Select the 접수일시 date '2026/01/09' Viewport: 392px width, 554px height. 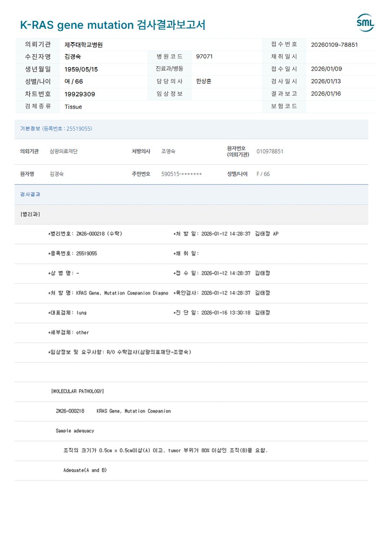327,69
